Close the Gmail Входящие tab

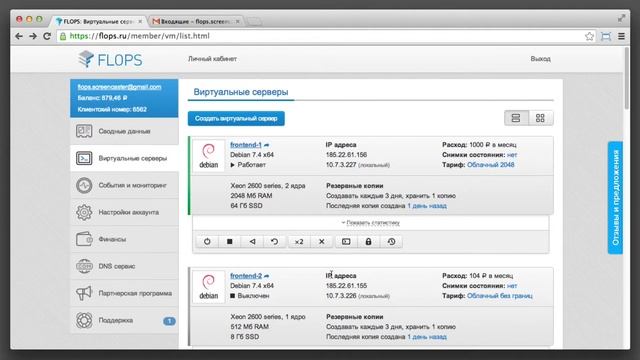pyautogui.click(x=238, y=21)
